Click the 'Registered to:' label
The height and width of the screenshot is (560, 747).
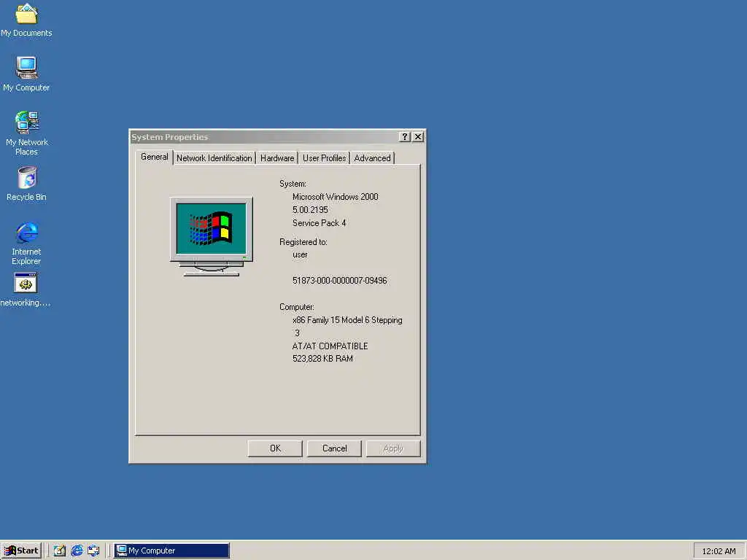pos(303,242)
